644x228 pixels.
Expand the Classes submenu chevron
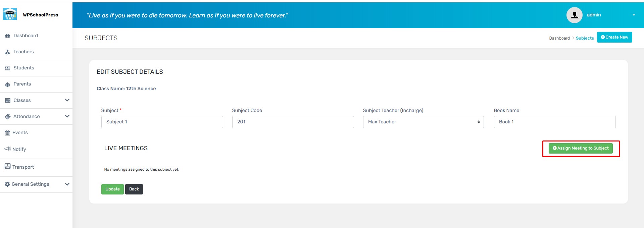67,100
